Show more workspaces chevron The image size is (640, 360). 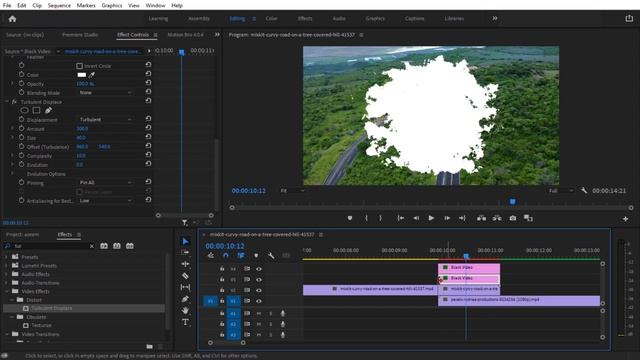[x=495, y=18]
